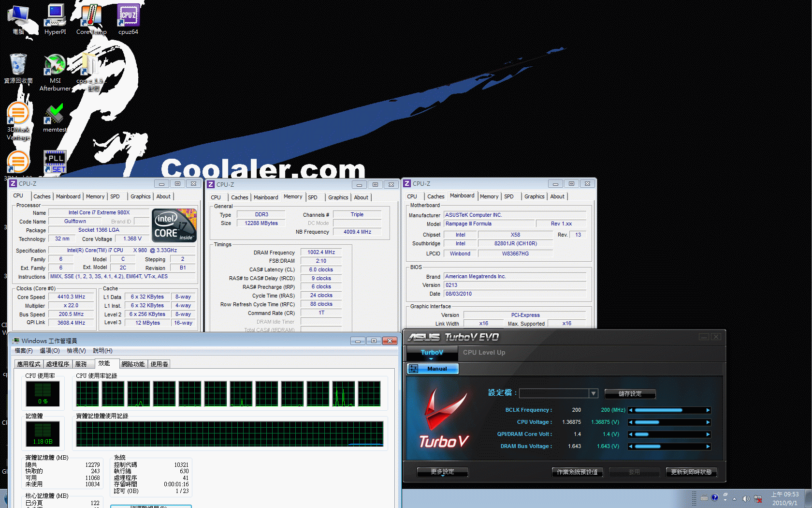Open Graphics tab in the CPU-Z memory window
This screenshot has width=812, height=508.
[x=338, y=197]
